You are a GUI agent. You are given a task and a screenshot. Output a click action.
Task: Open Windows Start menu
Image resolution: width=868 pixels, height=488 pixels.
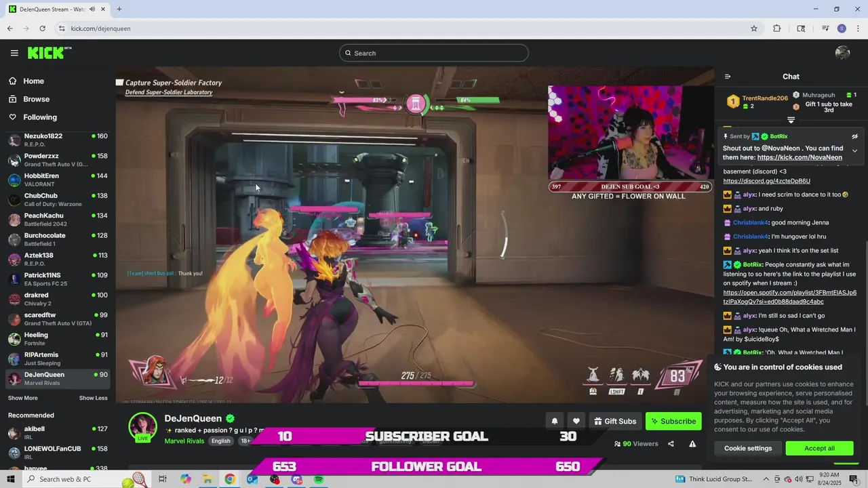11,479
